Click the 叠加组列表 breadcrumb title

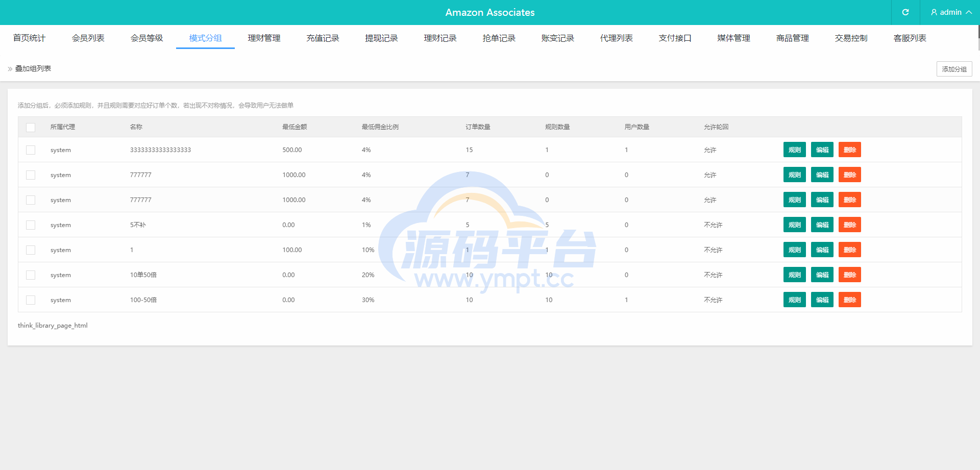point(33,68)
